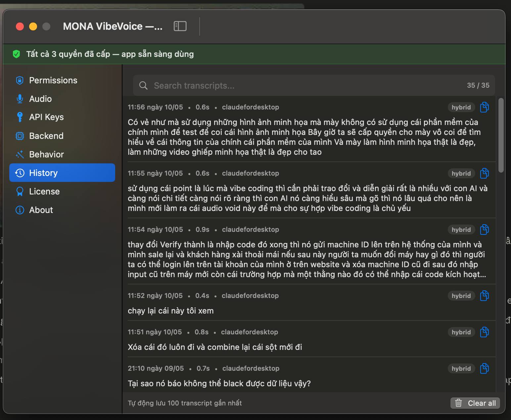Viewport: 511px width, 420px height.
Task: Click the MONA VibeVoice window title
Action: (113, 26)
